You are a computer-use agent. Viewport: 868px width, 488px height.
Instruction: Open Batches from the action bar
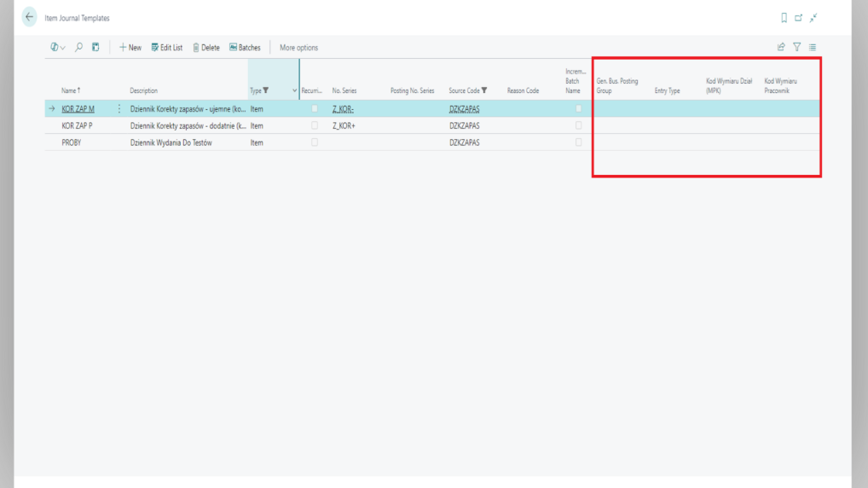coord(245,48)
